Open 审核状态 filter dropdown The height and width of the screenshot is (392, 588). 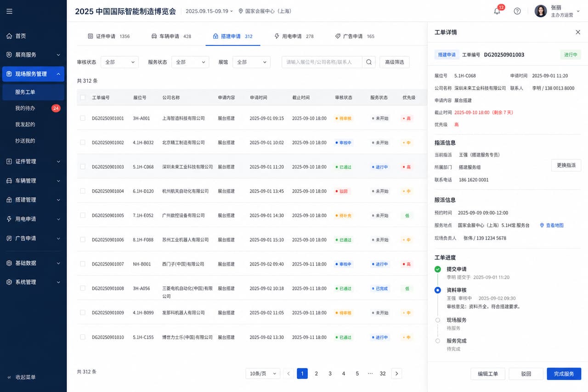[x=119, y=62]
